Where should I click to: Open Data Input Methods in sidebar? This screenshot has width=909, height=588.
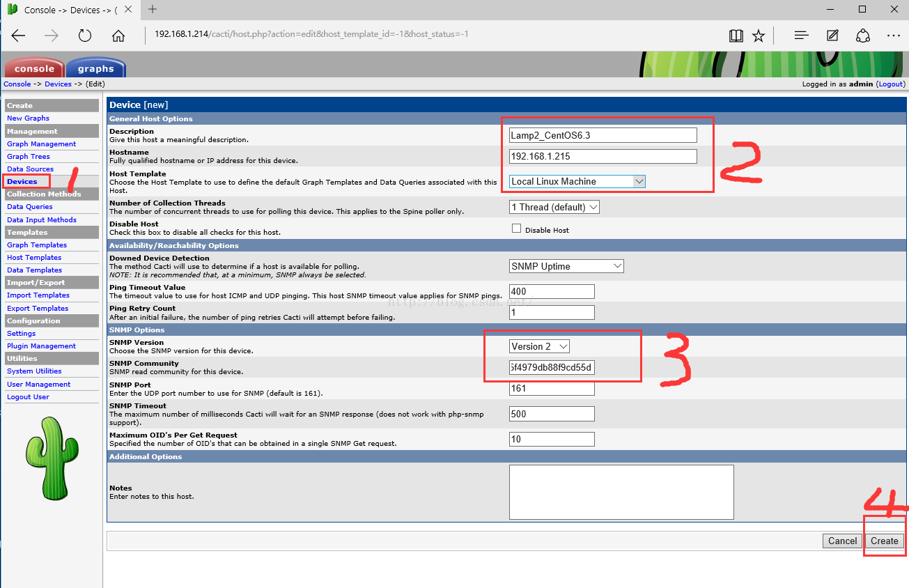click(42, 219)
